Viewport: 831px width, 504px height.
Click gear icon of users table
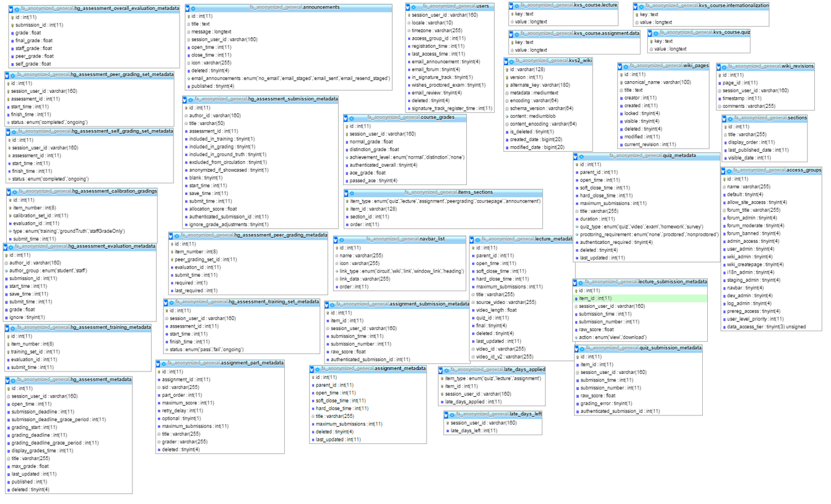coord(414,7)
